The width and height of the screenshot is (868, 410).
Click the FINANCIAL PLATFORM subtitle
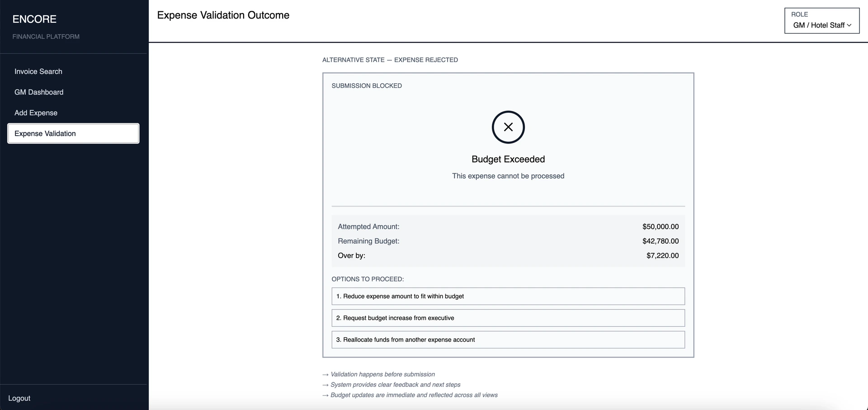click(x=46, y=37)
